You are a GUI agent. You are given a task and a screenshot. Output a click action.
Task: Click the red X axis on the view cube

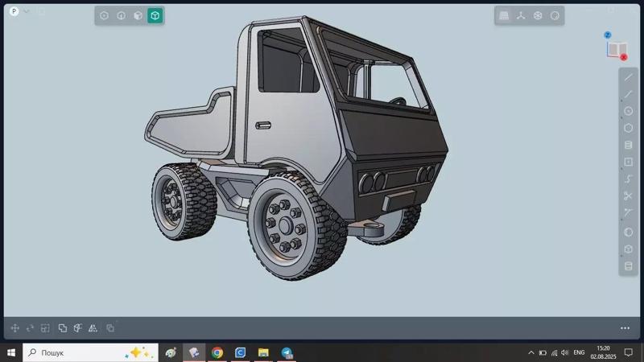(x=624, y=57)
